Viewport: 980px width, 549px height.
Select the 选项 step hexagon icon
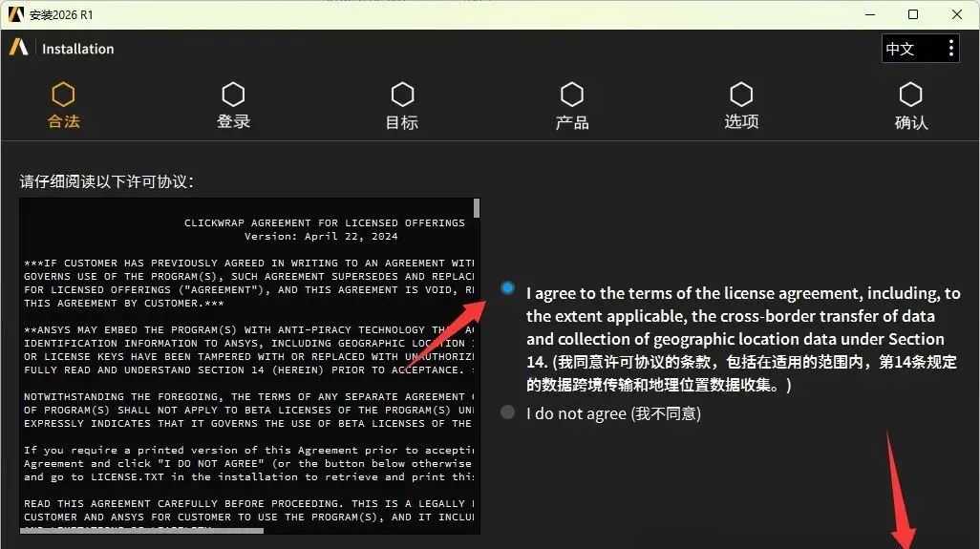point(741,95)
